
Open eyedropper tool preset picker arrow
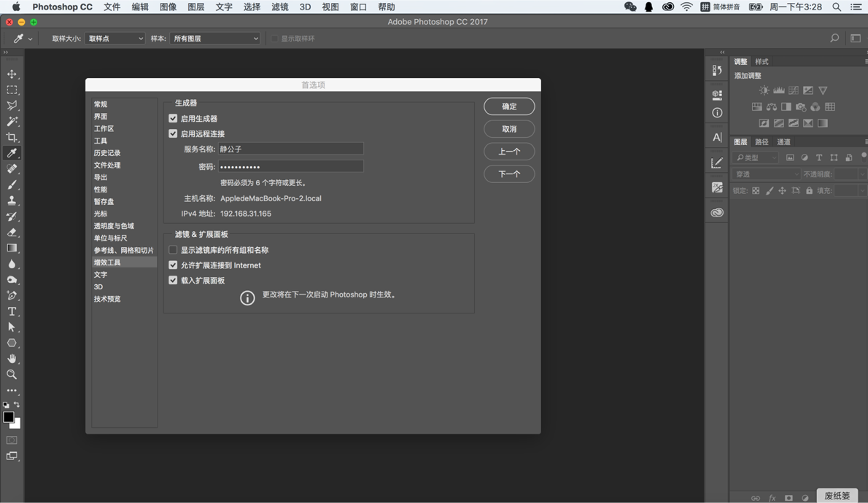tap(30, 39)
